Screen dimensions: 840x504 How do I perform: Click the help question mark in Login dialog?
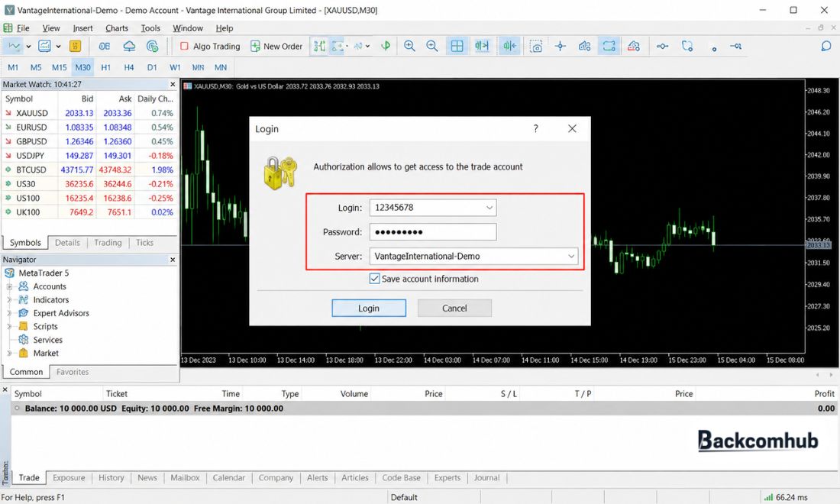pos(535,128)
